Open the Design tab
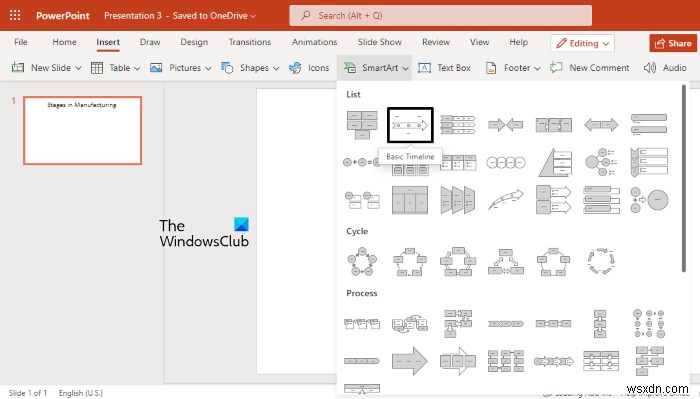The image size is (700, 399). (x=194, y=42)
